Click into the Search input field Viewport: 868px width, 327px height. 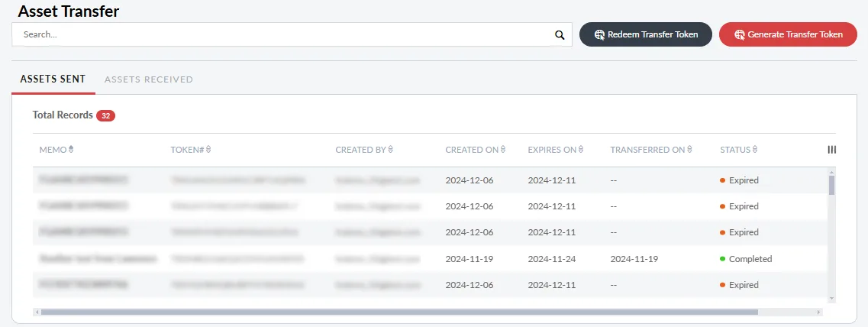click(x=282, y=34)
